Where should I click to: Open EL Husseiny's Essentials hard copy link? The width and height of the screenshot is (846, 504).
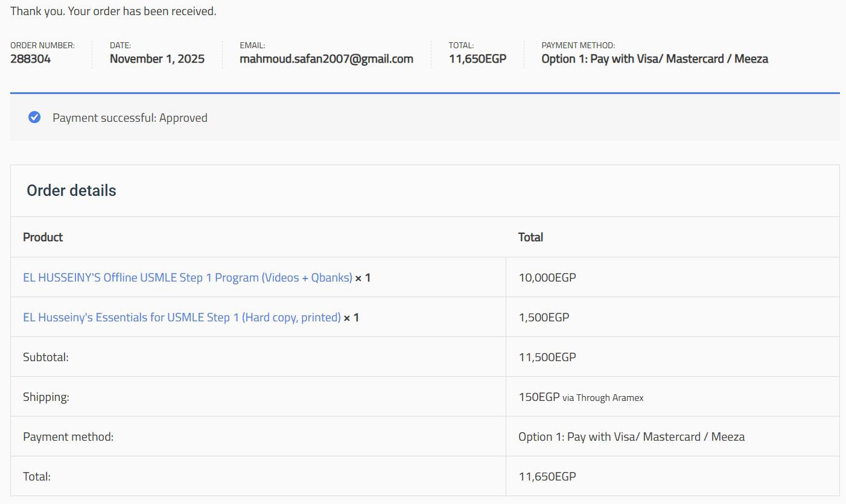[182, 317]
